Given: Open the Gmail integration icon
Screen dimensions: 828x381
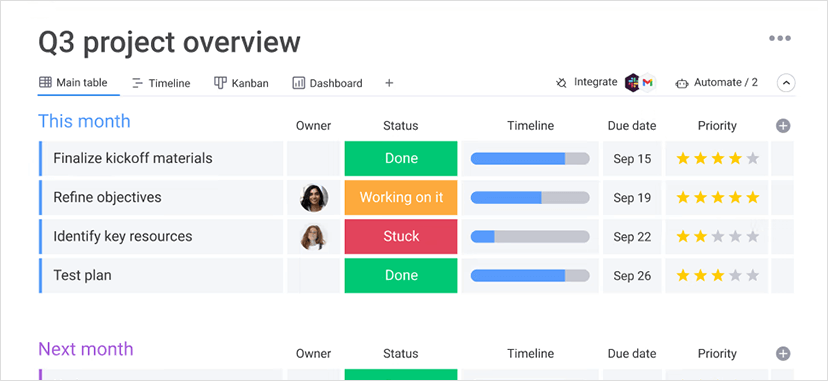Looking at the screenshot, I should [x=648, y=83].
